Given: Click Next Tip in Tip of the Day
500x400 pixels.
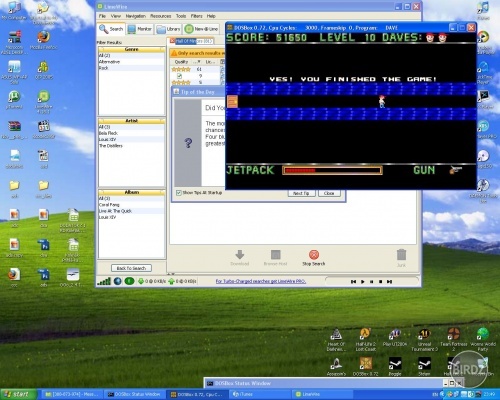Looking at the screenshot, I should (x=301, y=193).
